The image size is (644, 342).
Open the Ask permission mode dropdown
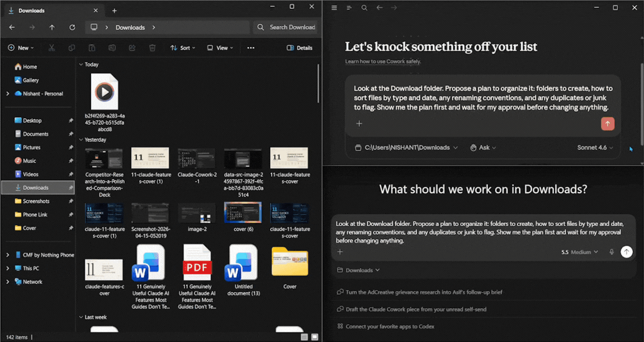(483, 148)
